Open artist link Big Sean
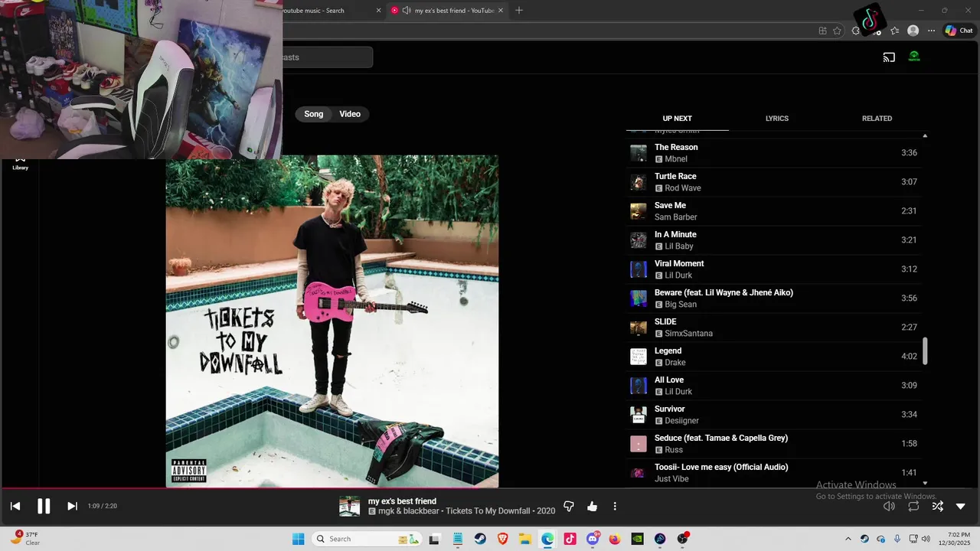Viewport: 980px width, 551px height. (681, 305)
